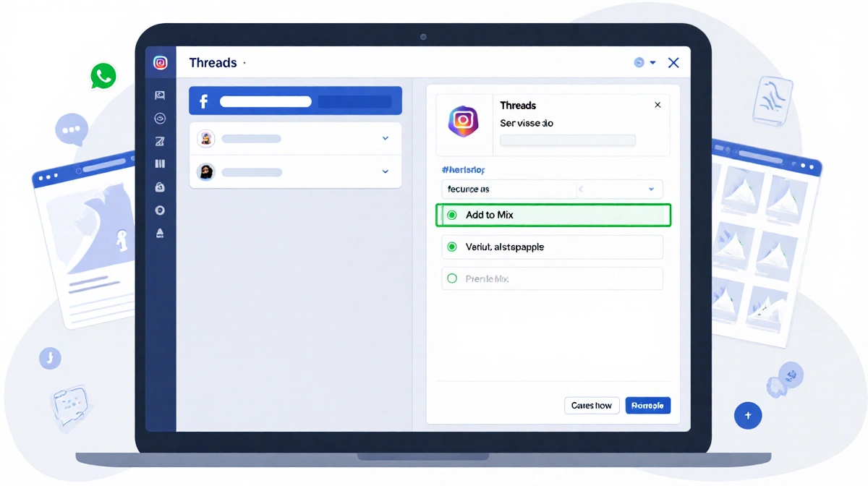This screenshot has width=868, height=486.
Task: Expand the first account row chevron
Action: [x=384, y=137]
